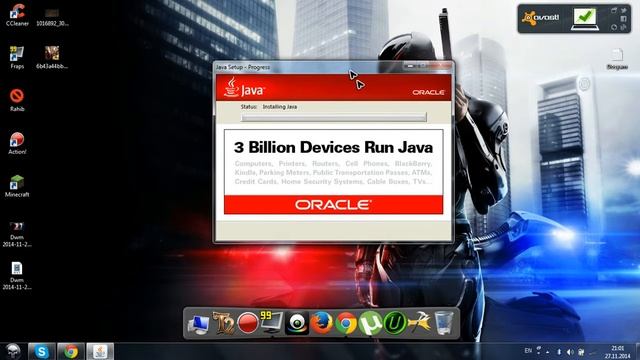This screenshot has width=640, height=360.
Task: Click the avast logo in the widget
Action: [x=541, y=18]
